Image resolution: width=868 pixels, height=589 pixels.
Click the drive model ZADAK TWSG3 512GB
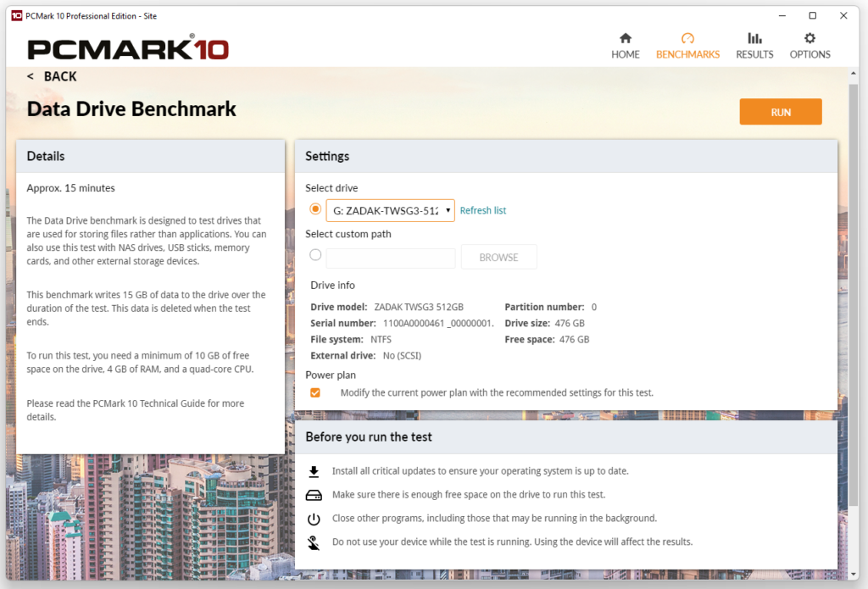pyautogui.click(x=419, y=308)
